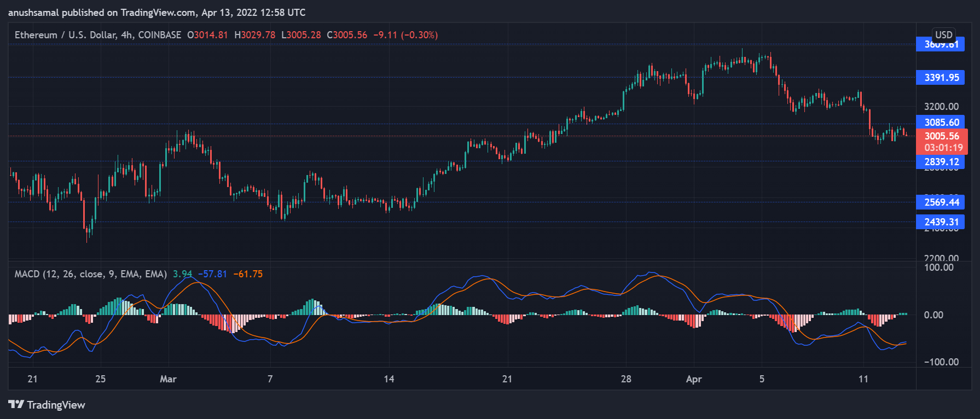
Task: Click the 3200.00 price axis tick
Action: [x=941, y=107]
